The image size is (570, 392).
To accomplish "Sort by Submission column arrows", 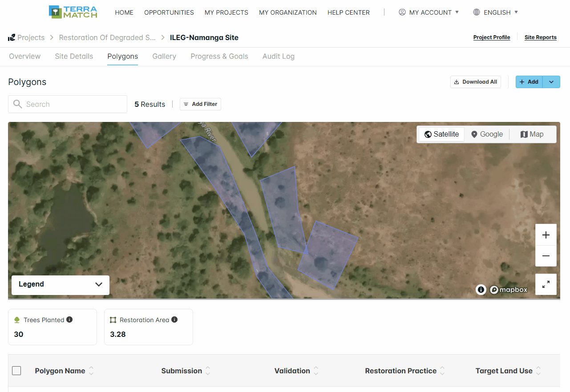I will (x=208, y=371).
